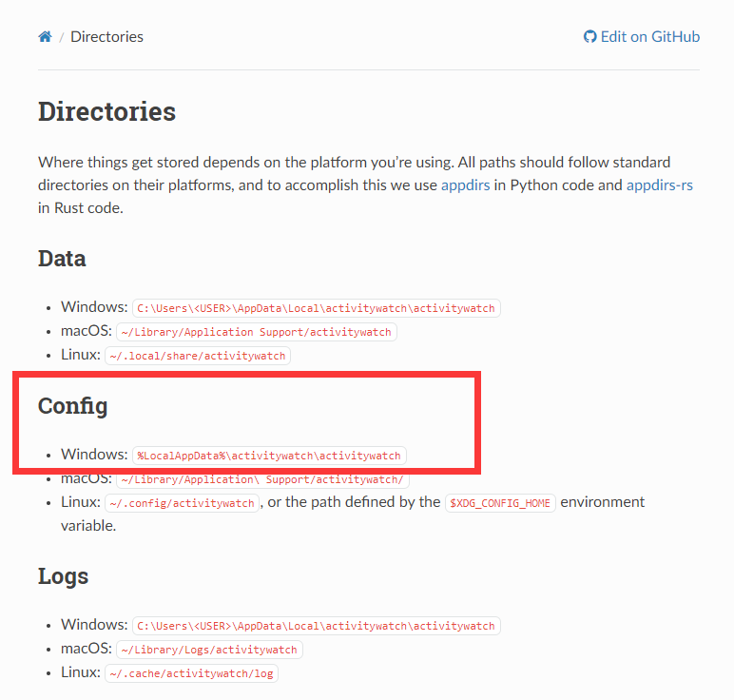
Task: Click the ~/.cache/activitywatch/log Linux path
Action: click(x=191, y=673)
